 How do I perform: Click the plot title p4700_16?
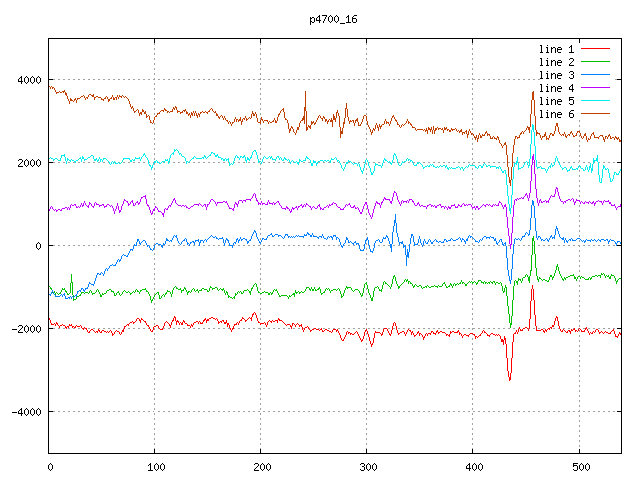330,19
